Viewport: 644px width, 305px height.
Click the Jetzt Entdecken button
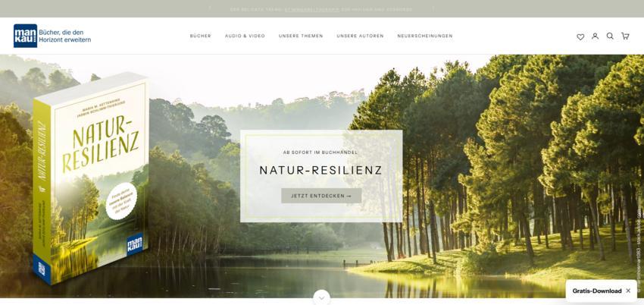tap(321, 196)
